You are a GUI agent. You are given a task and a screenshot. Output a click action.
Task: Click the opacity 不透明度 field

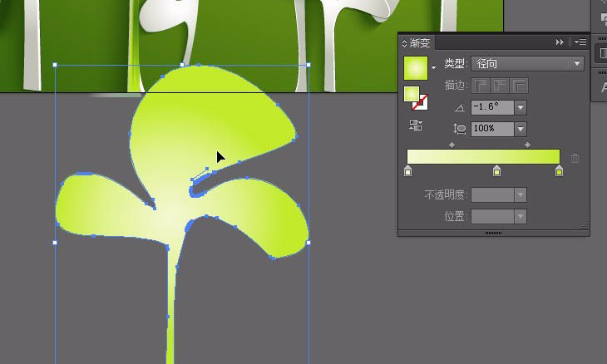pos(492,195)
